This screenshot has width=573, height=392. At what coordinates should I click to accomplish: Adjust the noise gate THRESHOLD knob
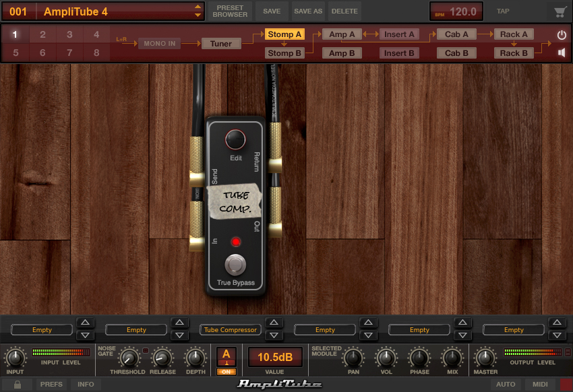[129, 358]
